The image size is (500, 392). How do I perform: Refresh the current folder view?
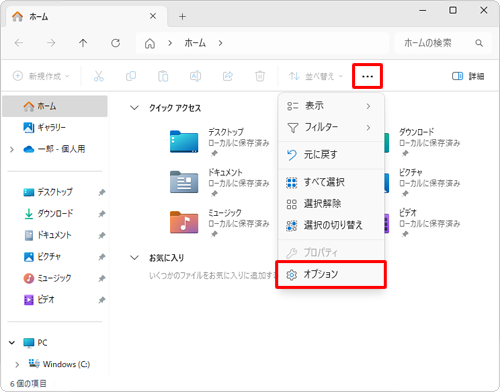pyautogui.click(x=115, y=43)
